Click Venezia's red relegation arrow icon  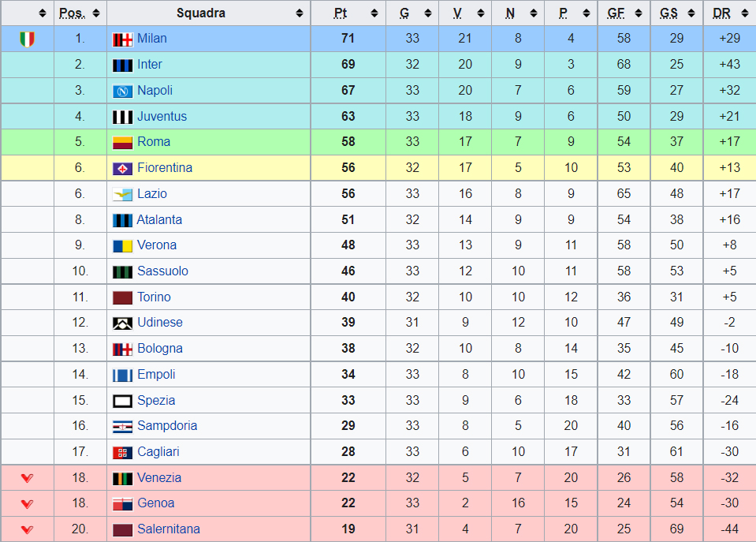coord(28,478)
